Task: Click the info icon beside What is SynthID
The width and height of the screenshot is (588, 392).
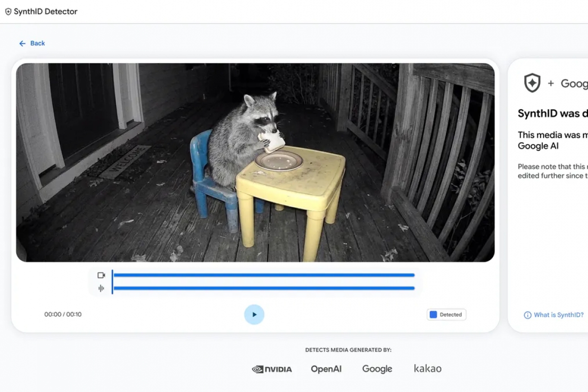Action: pos(528,315)
